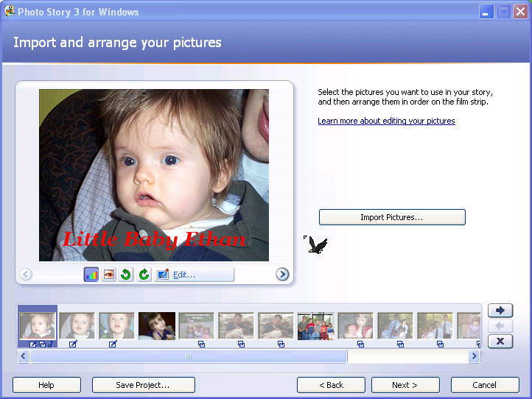This screenshot has height=399, width=532.
Task: Open 'Learn more about editing your pictures' link
Action: click(386, 121)
